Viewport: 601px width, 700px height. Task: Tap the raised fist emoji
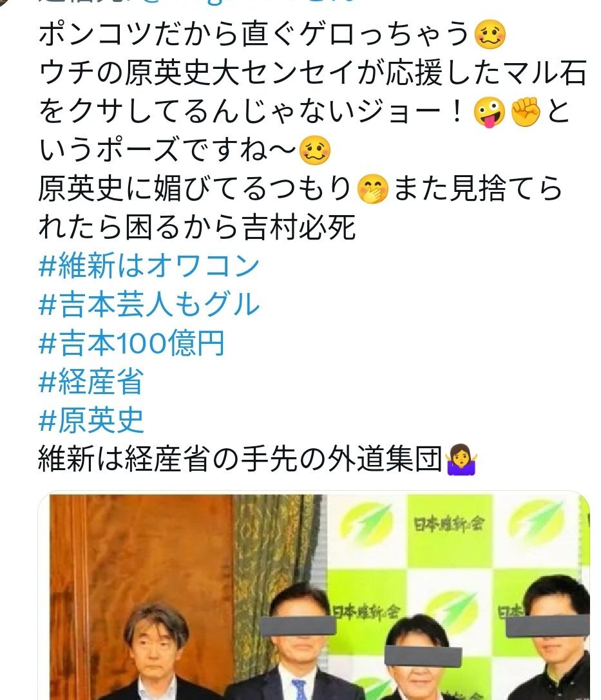coord(525,111)
